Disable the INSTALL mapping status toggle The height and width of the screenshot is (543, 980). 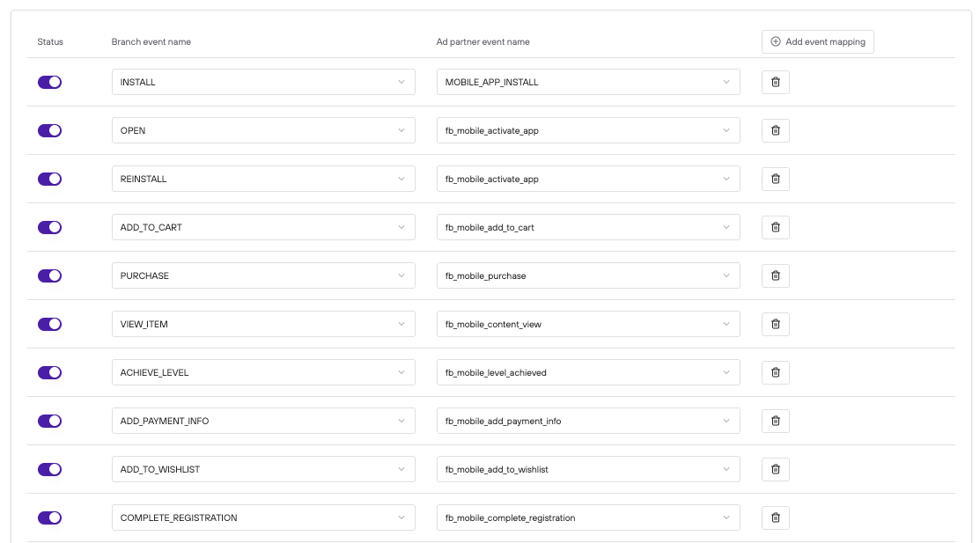click(49, 82)
